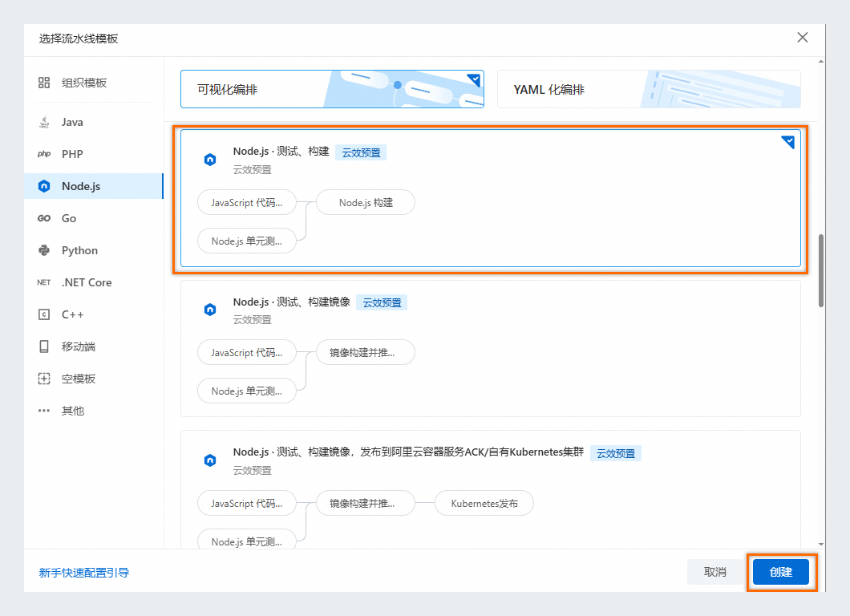Image resolution: width=850 pixels, height=616 pixels.
Task: Click 镜像构建并推 stage in second template
Action: [x=366, y=352]
